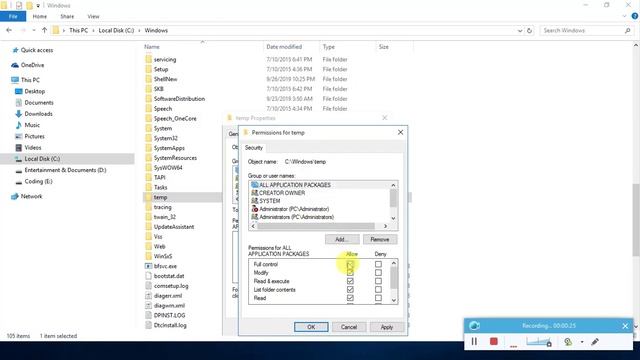Select the WinSxS folder

click(162, 256)
